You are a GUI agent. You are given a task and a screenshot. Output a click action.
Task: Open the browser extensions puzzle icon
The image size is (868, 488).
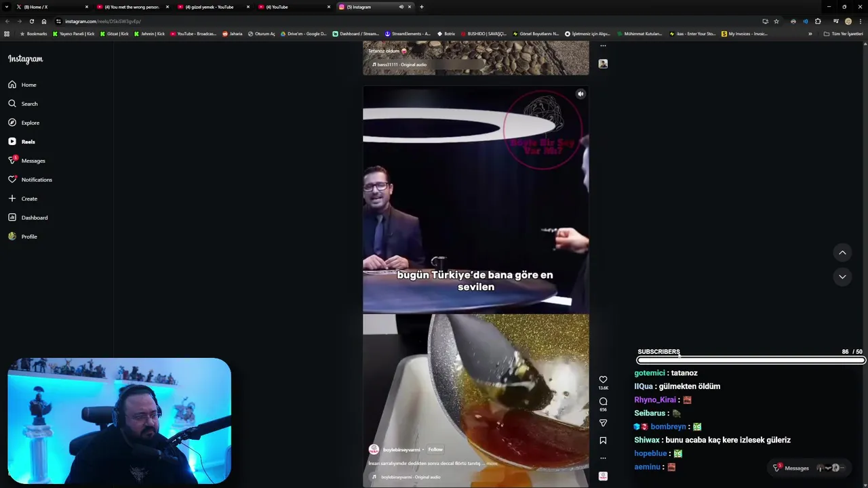[x=818, y=21]
